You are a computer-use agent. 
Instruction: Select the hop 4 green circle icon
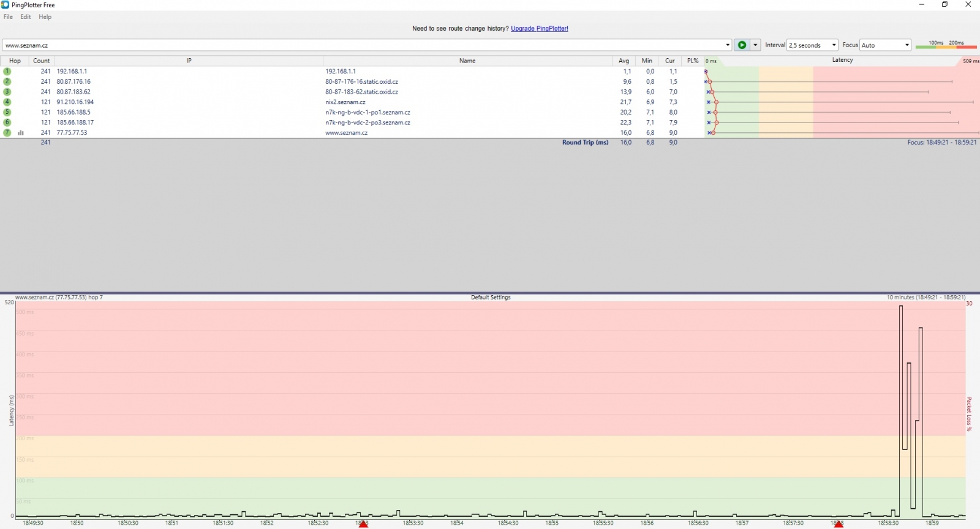pyautogui.click(x=7, y=102)
